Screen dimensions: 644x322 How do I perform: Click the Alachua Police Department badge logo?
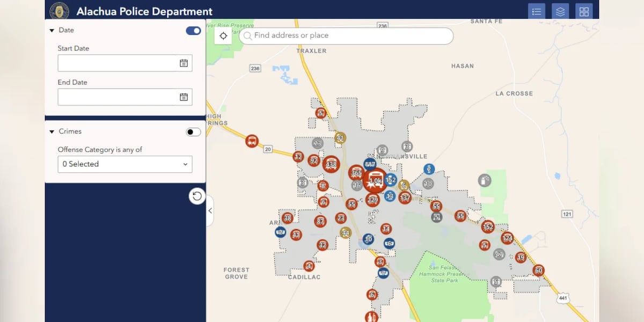click(59, 11)
